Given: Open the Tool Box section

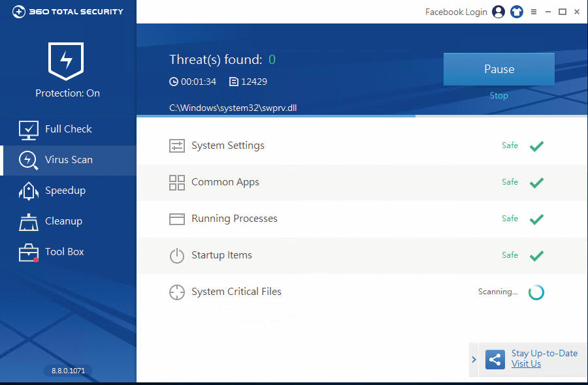Looking at the screenshot, I should pyautogui.click(x=68, y=252).
